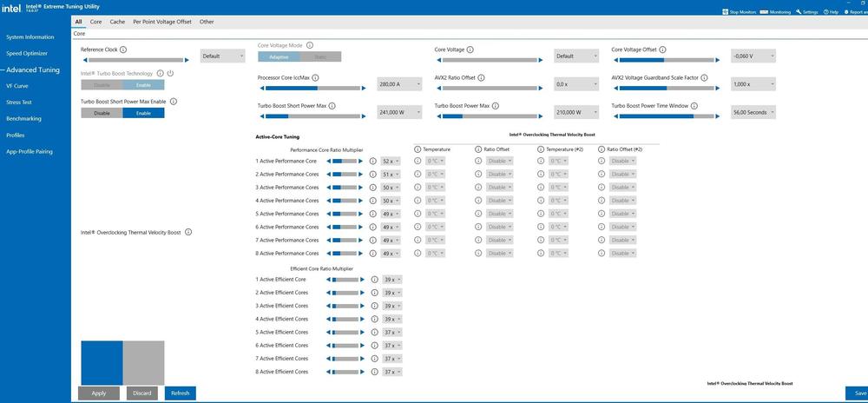Click the info icon beside AVX2 Ratio Offset
868x403 pixels.
[x=483, y=77]
